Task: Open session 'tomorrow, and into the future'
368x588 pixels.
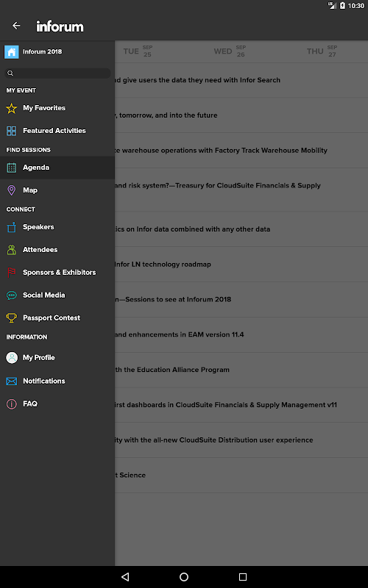Action: click(241, 115)
